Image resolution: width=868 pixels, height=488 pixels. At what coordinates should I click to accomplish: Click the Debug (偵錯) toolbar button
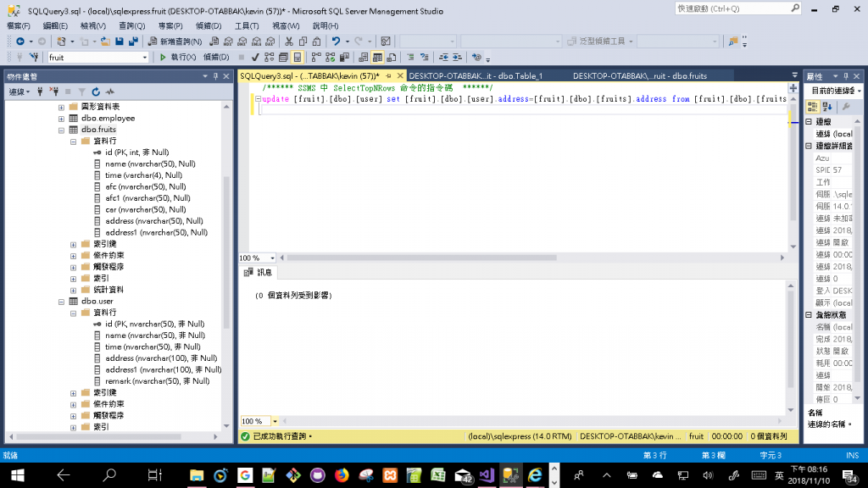215,57
